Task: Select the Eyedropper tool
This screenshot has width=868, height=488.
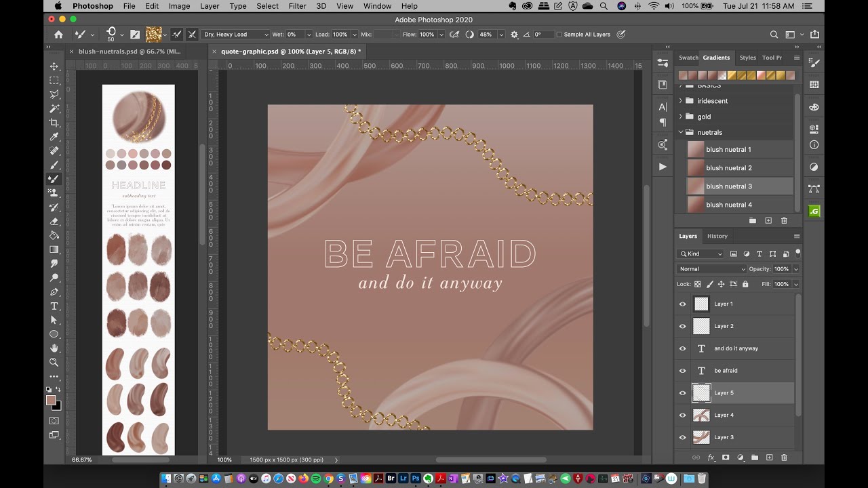Action: point(54,137)
